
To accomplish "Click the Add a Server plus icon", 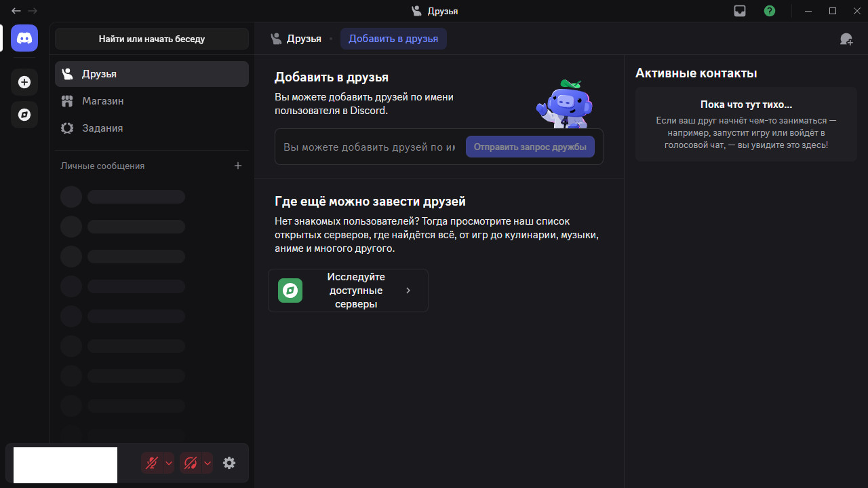I will pyautogui.click(x=24, y=82).
